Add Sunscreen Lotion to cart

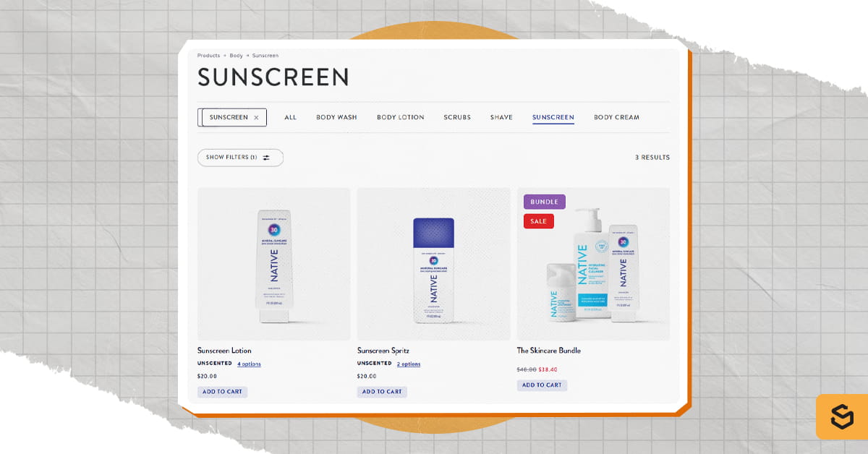pos(223,392)
